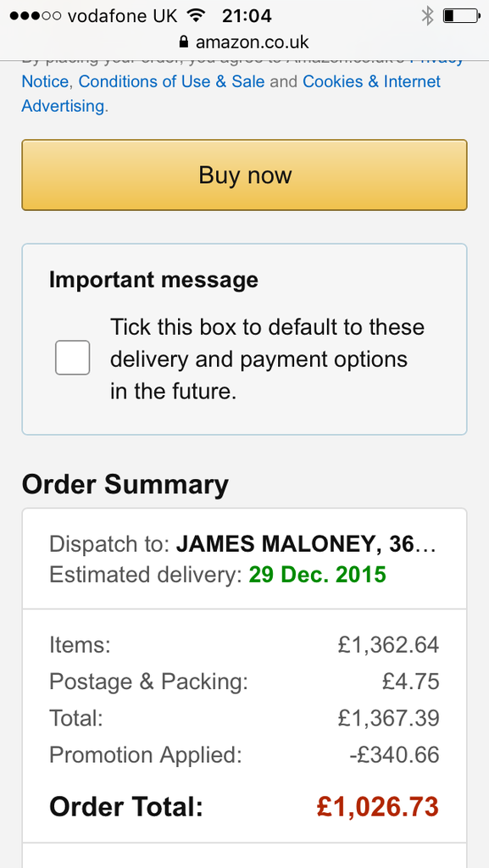This screenshot has width=489, height=868.
Task: Tap the lock icon beside amazon.co.uk
Action: tap(184, 42)
